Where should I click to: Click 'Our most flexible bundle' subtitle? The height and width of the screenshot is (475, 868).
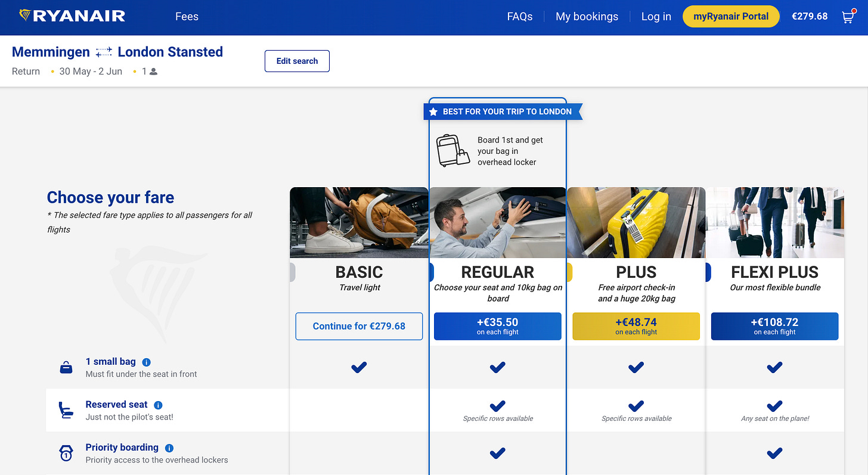[x=775, y=287]
